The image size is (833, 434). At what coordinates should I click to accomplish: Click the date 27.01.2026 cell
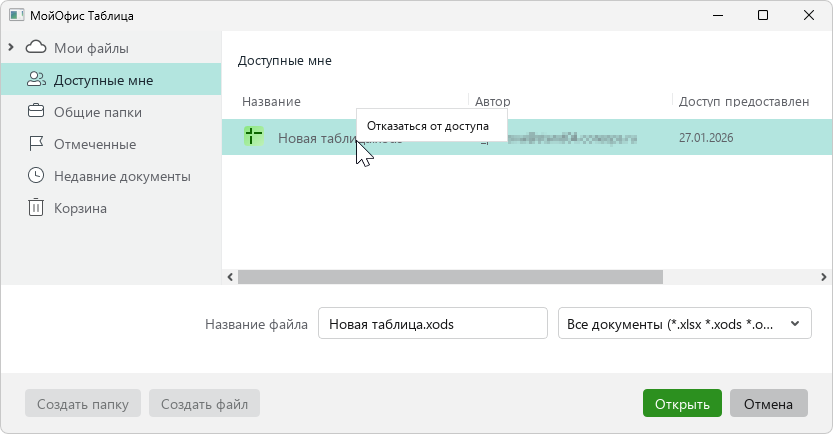point(706,138)
